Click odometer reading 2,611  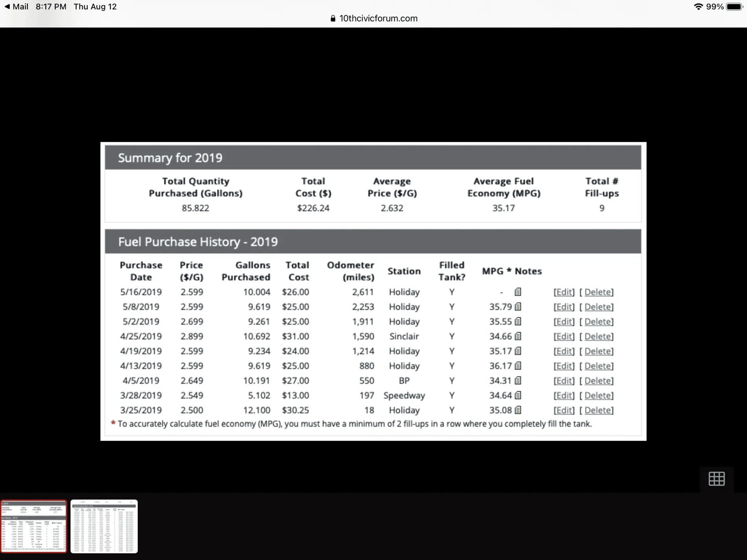click(363, 292)
